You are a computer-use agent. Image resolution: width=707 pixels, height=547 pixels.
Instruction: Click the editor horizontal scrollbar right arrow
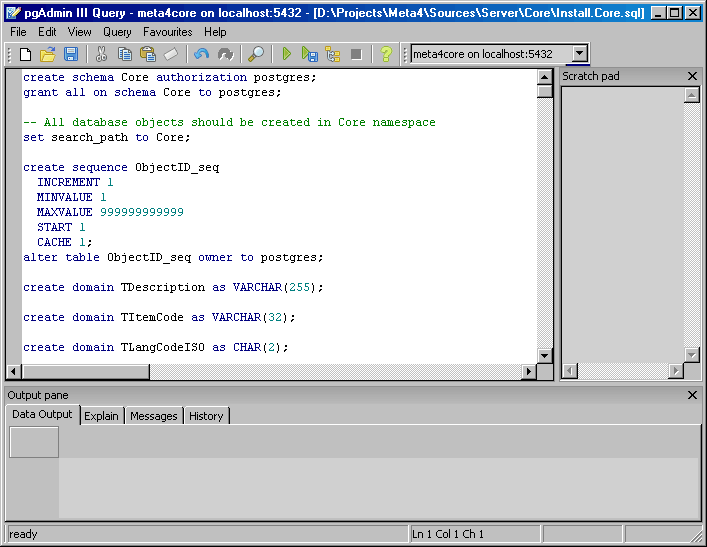pyautogui.click(x=529, y=372)
